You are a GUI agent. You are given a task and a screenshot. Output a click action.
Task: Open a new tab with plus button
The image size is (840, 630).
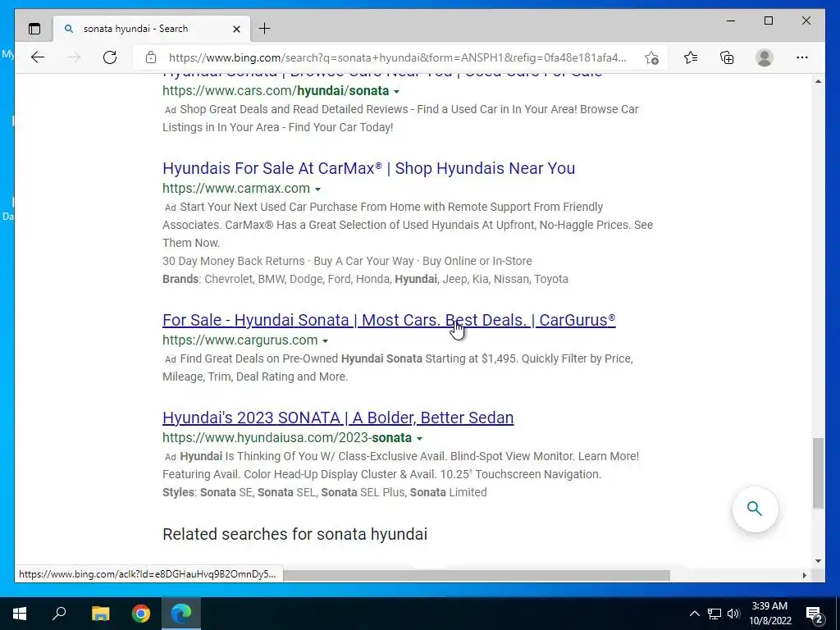[x=265, y=29]
